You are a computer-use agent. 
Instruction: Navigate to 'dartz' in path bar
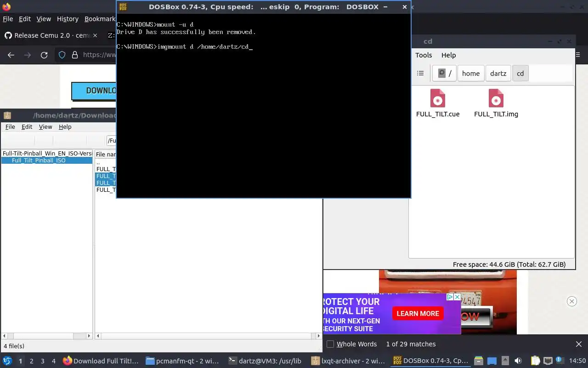[x=498, y=73]
